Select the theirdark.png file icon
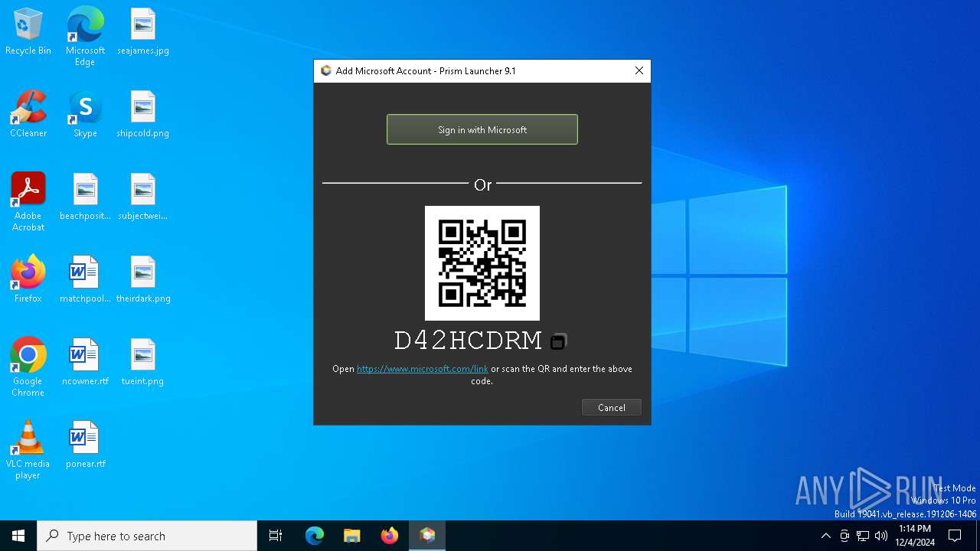The width and height of the screenshot is (980, 551). tap(143, 279)
